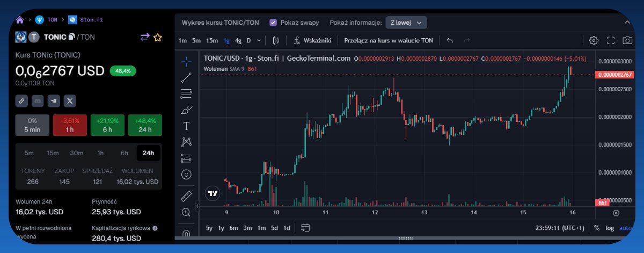Click Przełącz na kurs w walucie TON
The image size is (644, 253).
click(x=388, y=40)
